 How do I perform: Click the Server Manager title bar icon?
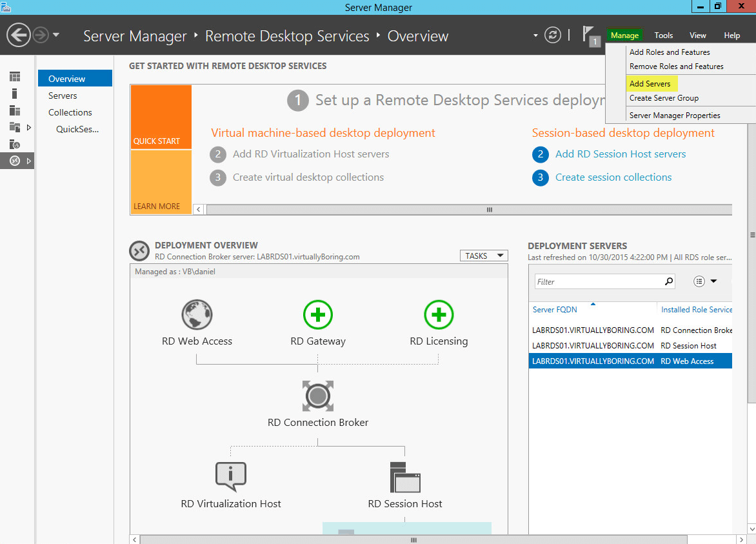coord(5,6)
